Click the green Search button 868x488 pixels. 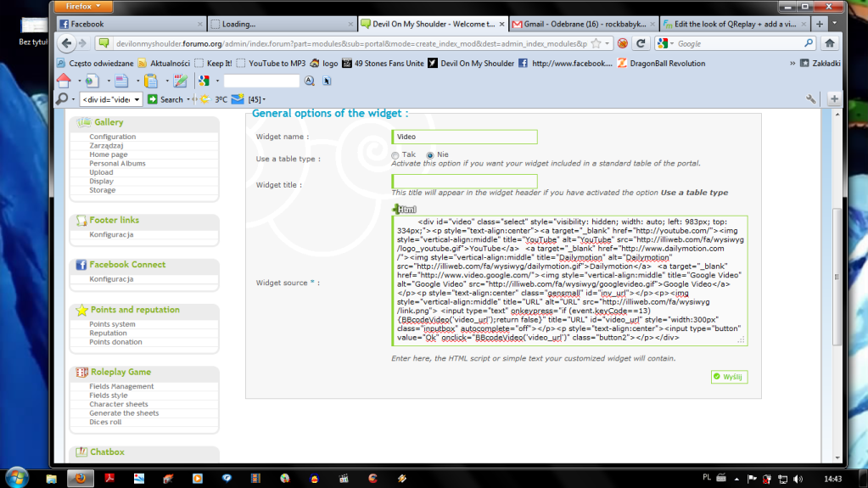coord(165,99)
